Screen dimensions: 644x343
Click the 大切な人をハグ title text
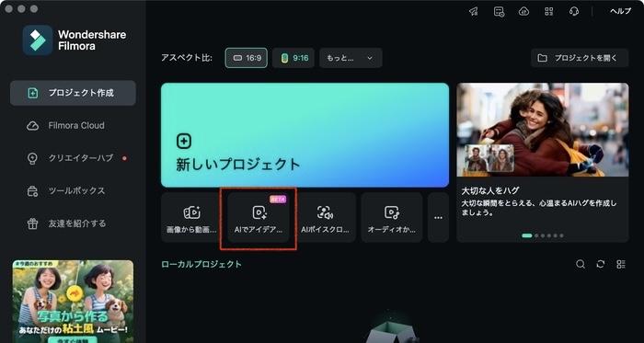(490, 190)
